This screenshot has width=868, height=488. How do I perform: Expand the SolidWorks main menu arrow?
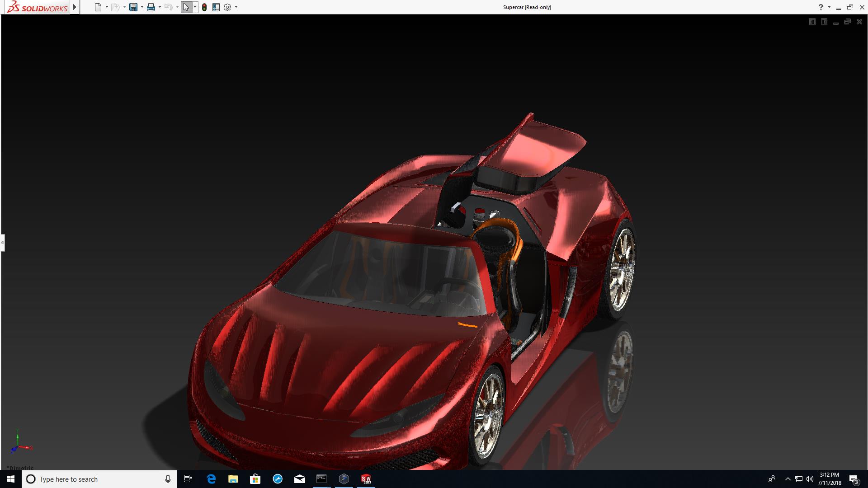pyautogui.click(x=75, y=7)
